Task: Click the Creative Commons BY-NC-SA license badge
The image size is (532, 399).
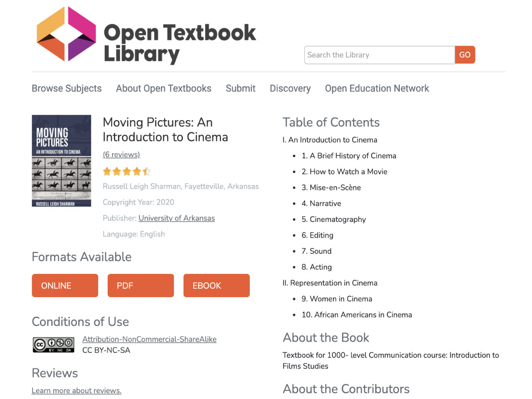Action: pos(54,345)
